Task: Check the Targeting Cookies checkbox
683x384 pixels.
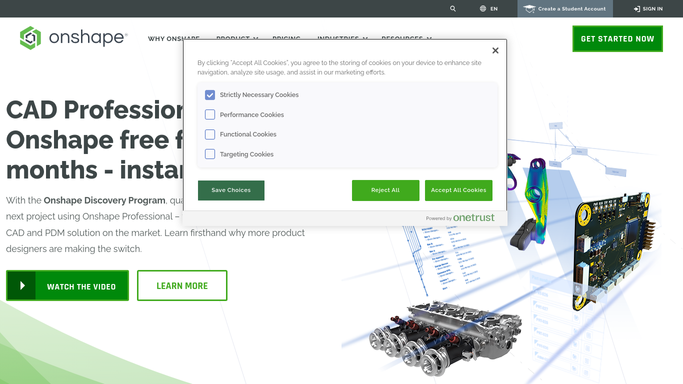Action: [210, 154]
